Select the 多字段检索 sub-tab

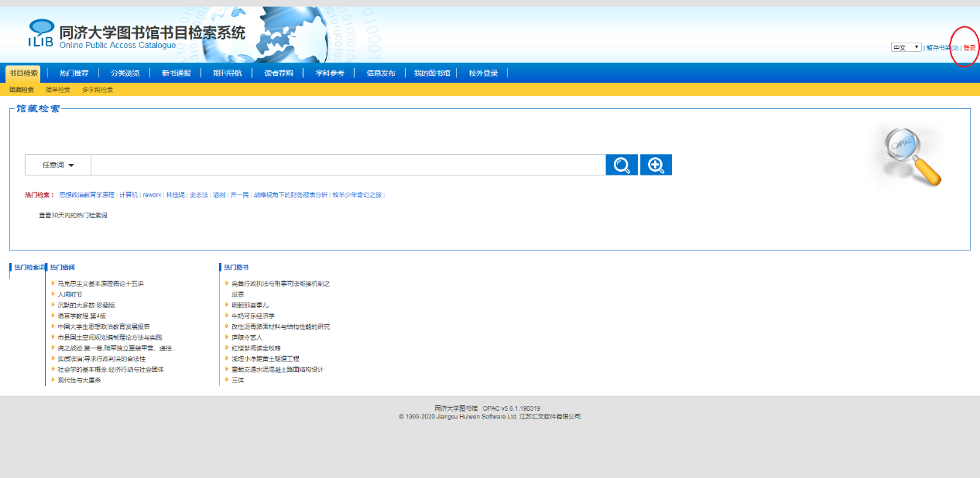[x=98, y=90]
